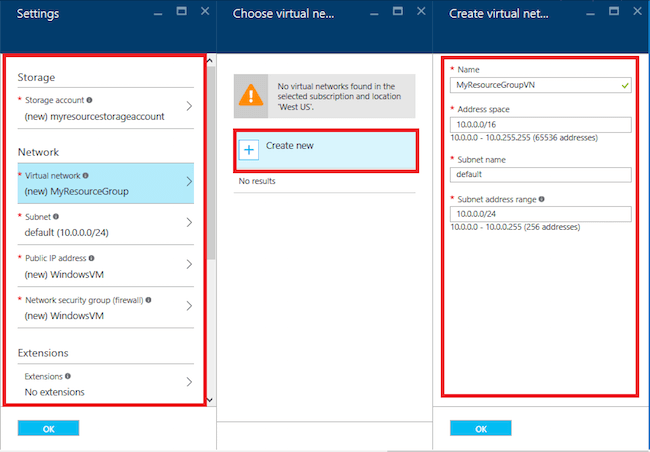Click the Virtual network info icon
Image resolution: width=650 pixels, height=452 pixels.
coord(83,175)
